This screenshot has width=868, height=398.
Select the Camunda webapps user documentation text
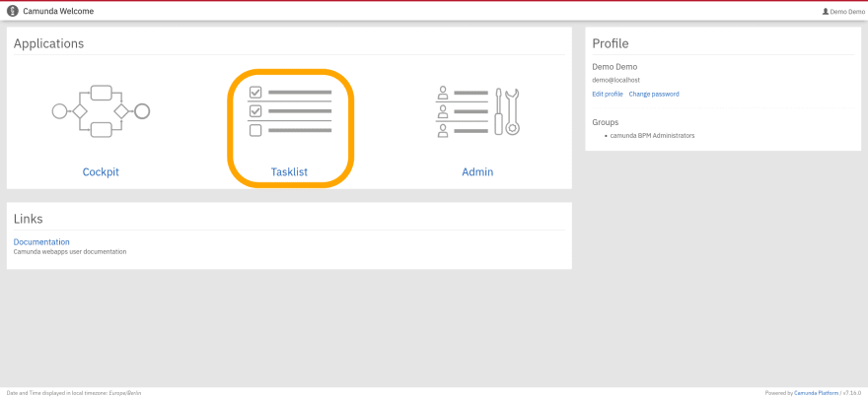click(70, 251)
